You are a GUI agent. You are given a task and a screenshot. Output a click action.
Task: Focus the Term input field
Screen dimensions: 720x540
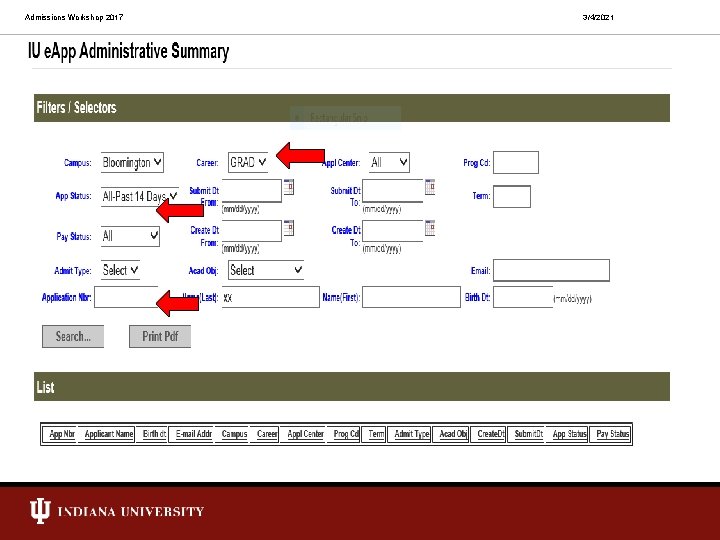pyautogui.click(x=512, y=197)
